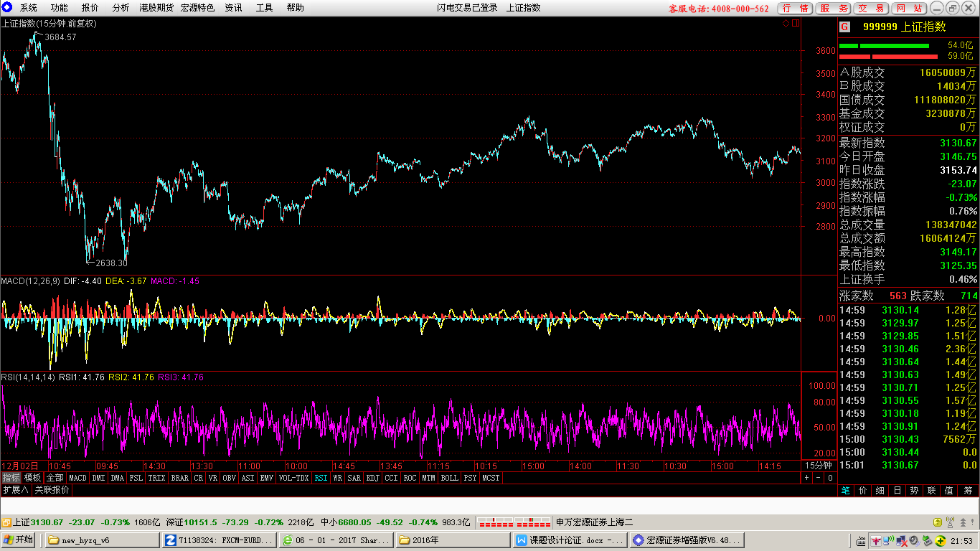
Task: Switch indicator to BOLL
Action: point(449,477)
